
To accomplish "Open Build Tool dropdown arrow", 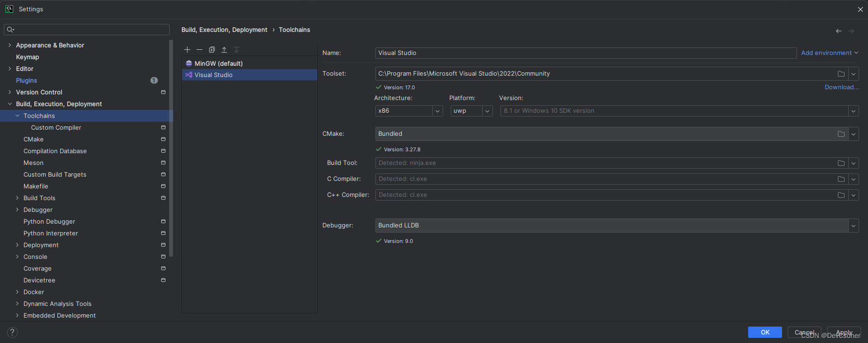I will click(x=853, y=163).
